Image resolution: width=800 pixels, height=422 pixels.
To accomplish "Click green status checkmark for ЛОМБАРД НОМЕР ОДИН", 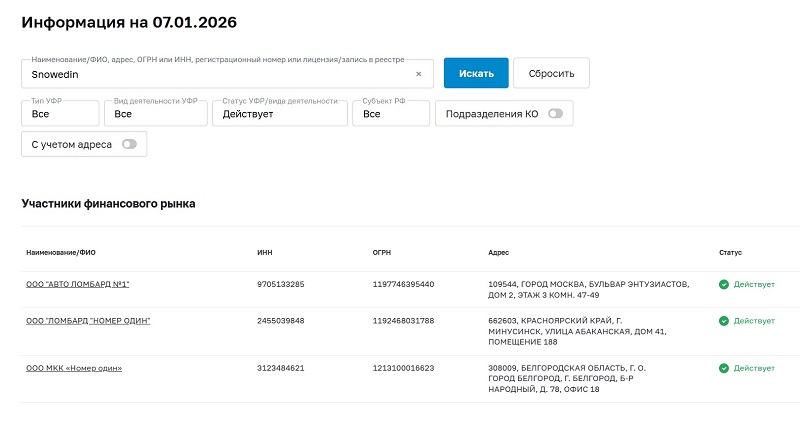I will pyautogui.click(x=723, y=321).
